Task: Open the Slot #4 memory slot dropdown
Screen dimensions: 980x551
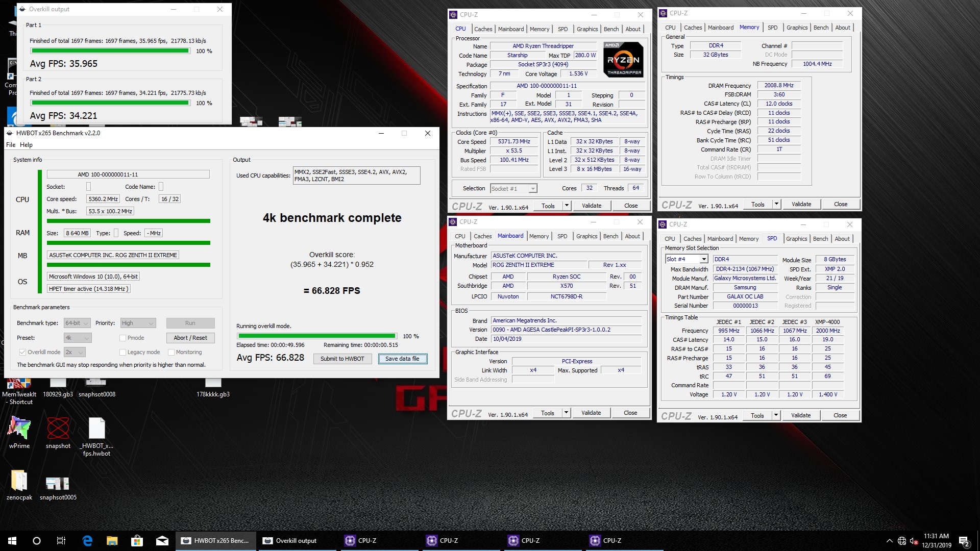Action: point(687,259)
